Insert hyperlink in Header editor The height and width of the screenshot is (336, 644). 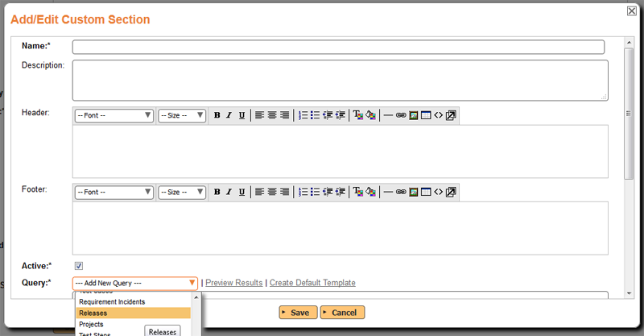tap(401, 115)
